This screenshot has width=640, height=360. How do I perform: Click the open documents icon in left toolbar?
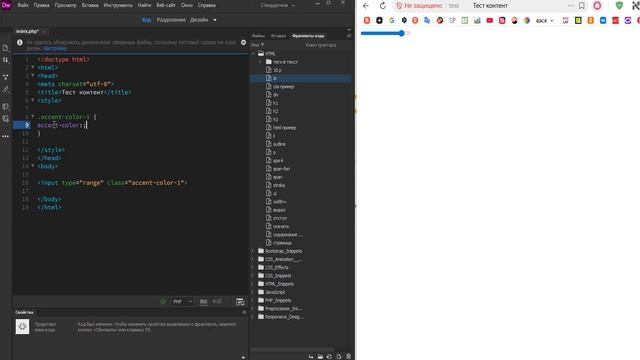pyautogui.click(x=6, y=48)
